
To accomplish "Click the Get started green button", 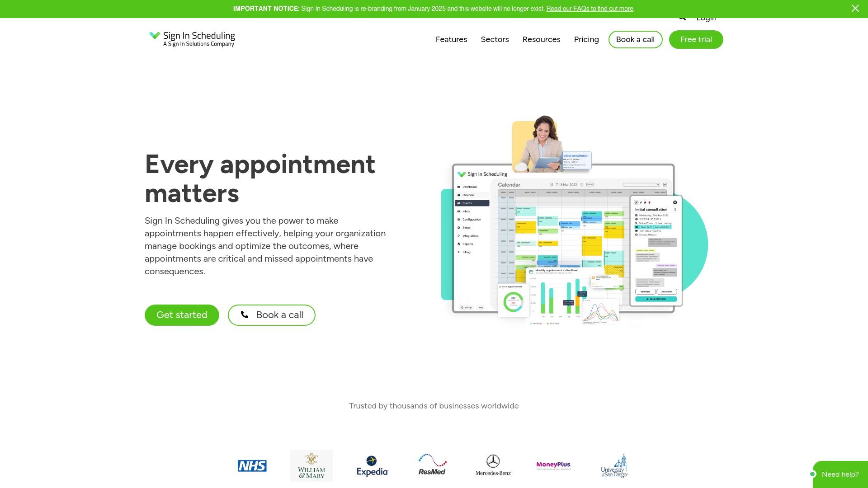I will point(182,314).
